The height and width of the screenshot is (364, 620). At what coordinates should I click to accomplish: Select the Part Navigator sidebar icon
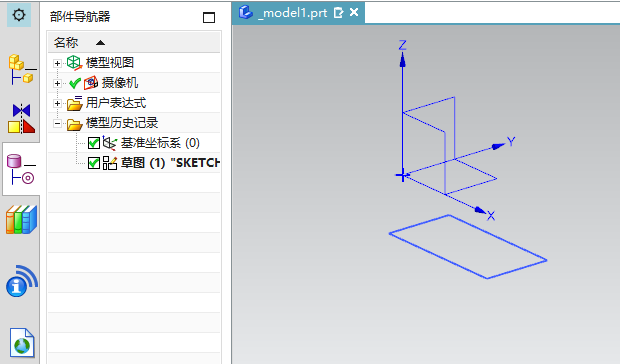click(x=21, y=169)
